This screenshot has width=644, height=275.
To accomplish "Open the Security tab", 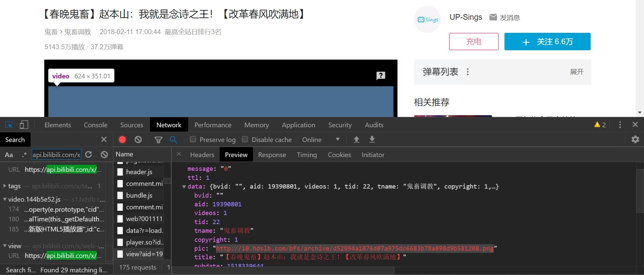I will coord(340,125).
